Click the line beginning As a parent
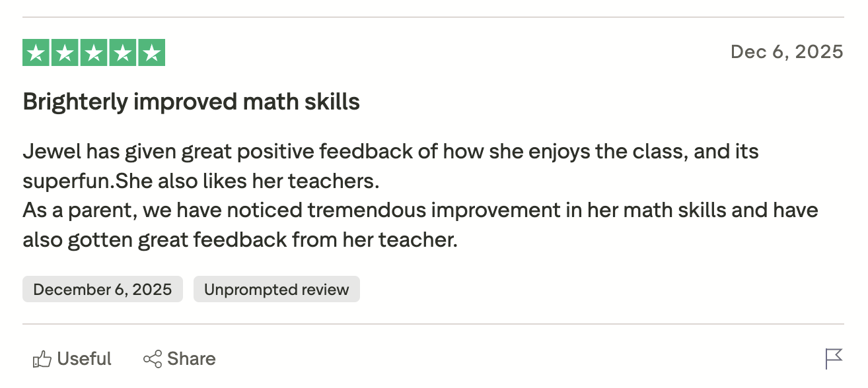The image size is (868, 388). point(421,210)
